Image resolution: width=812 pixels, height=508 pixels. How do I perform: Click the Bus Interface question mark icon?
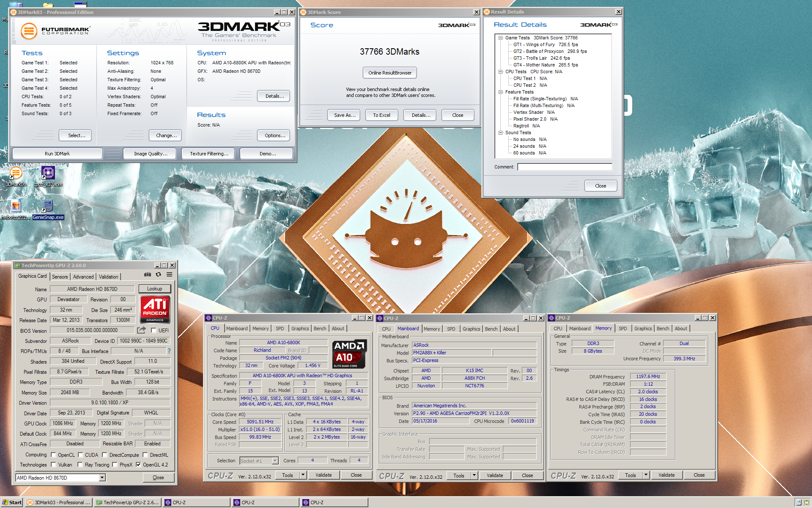tap(169, 351)
